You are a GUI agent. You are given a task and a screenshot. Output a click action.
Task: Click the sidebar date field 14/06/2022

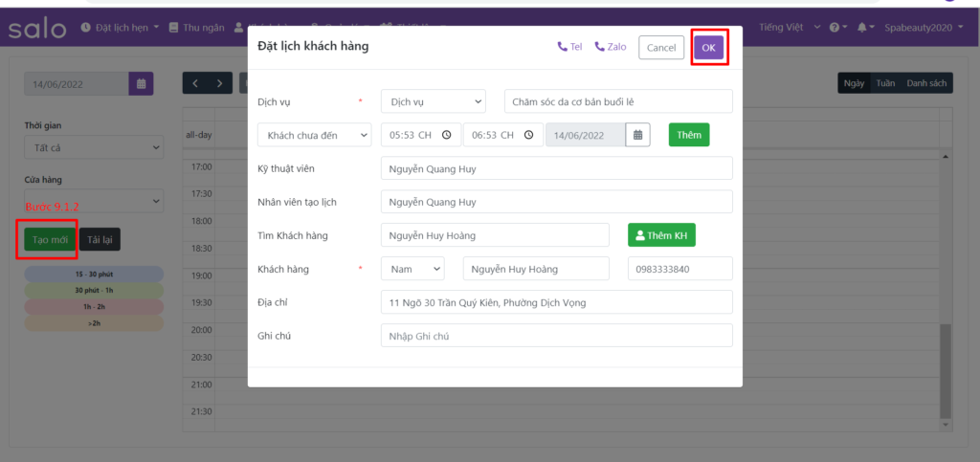(x=77, y=84)
